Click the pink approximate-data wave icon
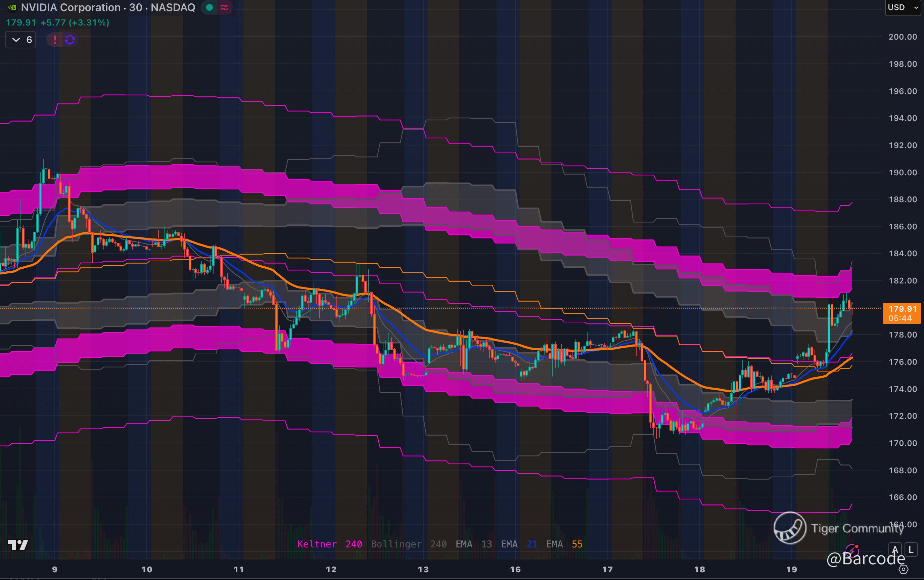 coord(225,7)
